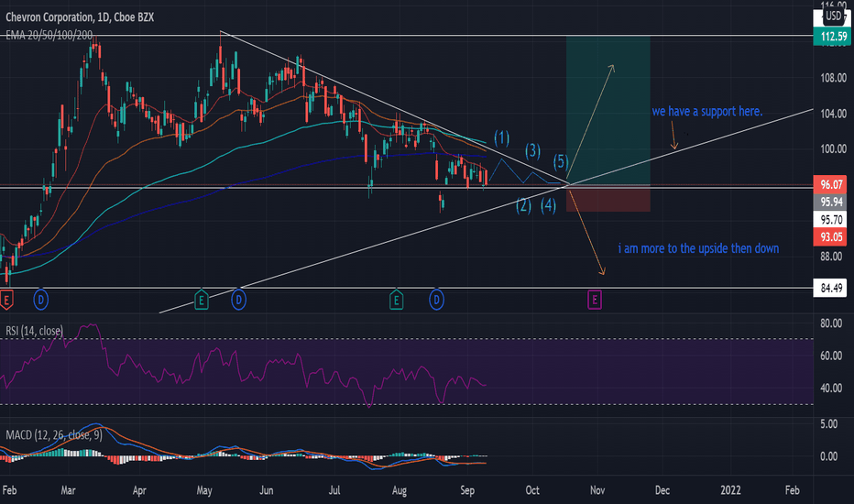Click the 104.00 price scale value

[x=833, y=114]
